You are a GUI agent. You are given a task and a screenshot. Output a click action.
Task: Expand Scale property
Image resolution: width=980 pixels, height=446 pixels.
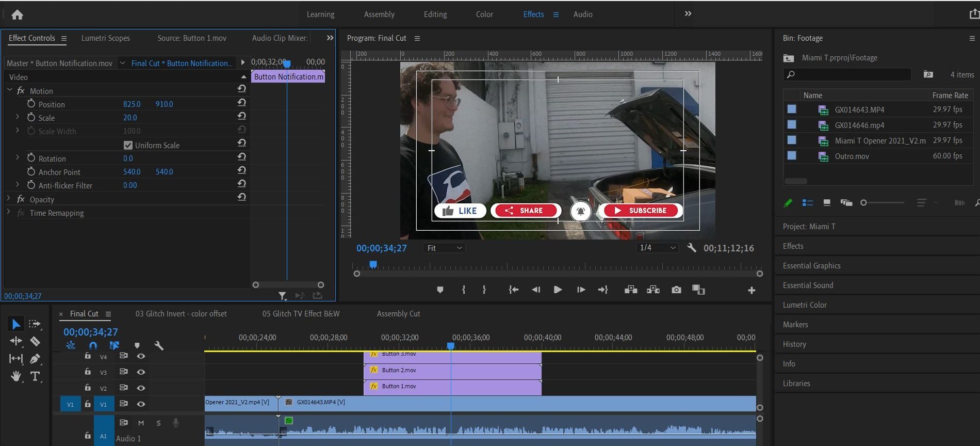click(18, 117)
